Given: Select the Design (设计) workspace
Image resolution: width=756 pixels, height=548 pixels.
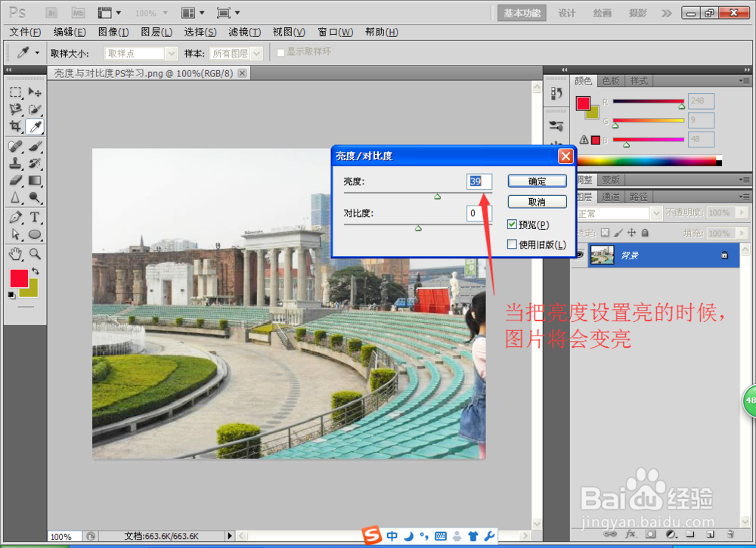Looking at the screenshot, I should click(x=566, y=13).
